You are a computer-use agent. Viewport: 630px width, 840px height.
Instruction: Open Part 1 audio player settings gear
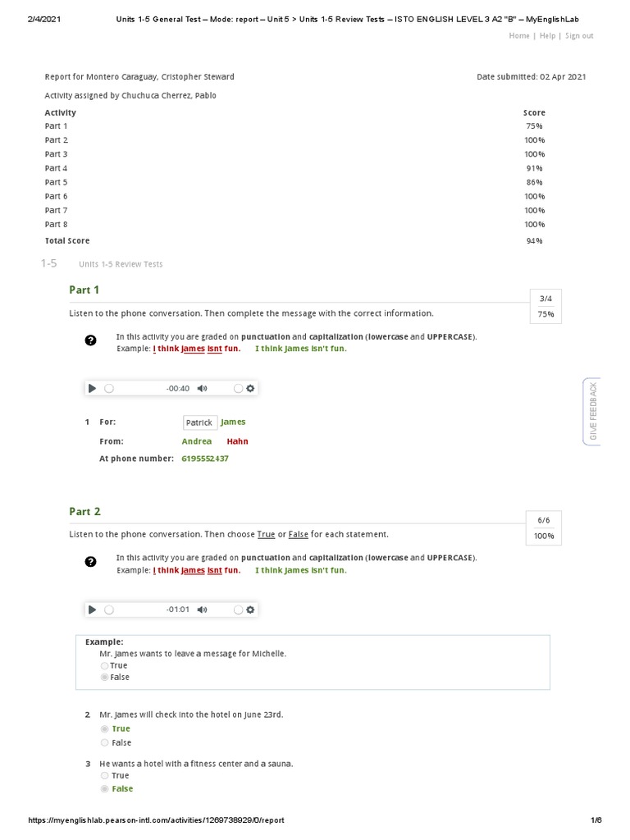(x=251, y=388)
